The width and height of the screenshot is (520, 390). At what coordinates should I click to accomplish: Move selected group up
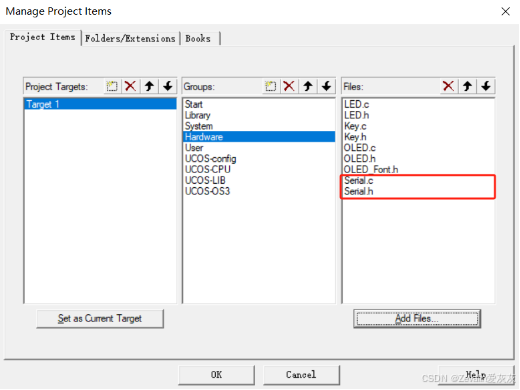tap(308, 86)
